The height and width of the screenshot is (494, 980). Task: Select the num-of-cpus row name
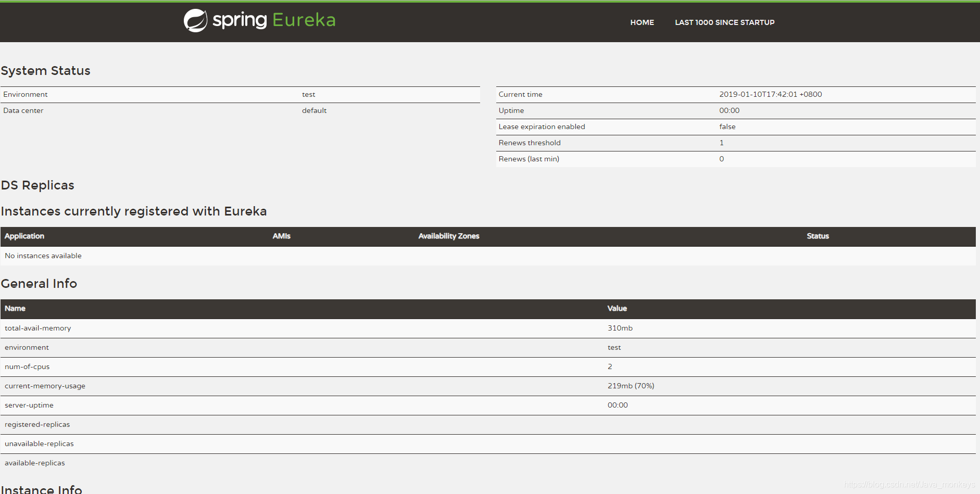[27, 366]
